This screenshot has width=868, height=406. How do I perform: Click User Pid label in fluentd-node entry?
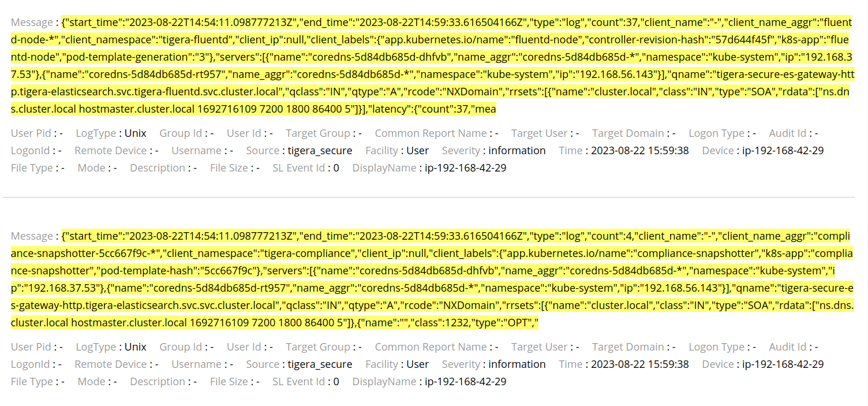[31, 133]
